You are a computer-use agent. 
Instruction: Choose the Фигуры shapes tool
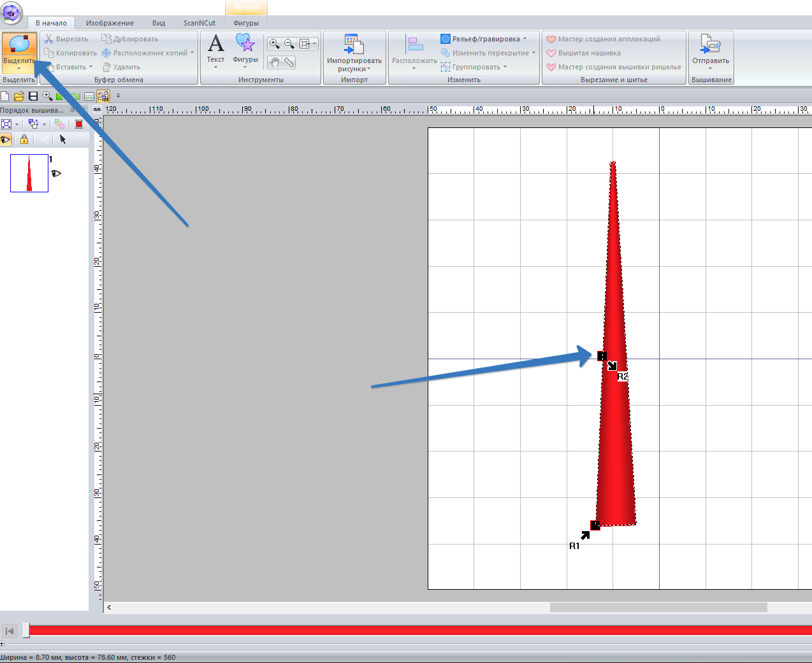pos(245,50)
